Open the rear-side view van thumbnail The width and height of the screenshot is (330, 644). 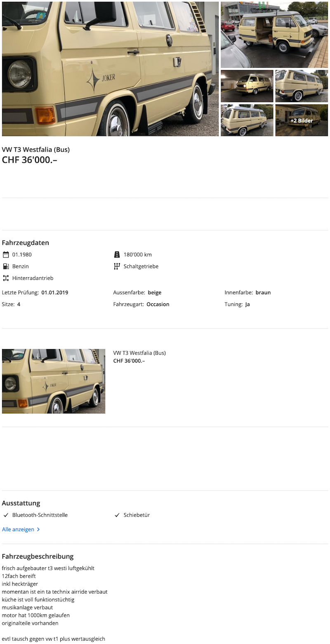[247, 120]
